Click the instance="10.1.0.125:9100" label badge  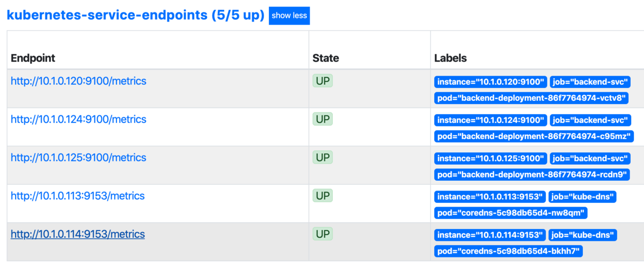[491, 159]
